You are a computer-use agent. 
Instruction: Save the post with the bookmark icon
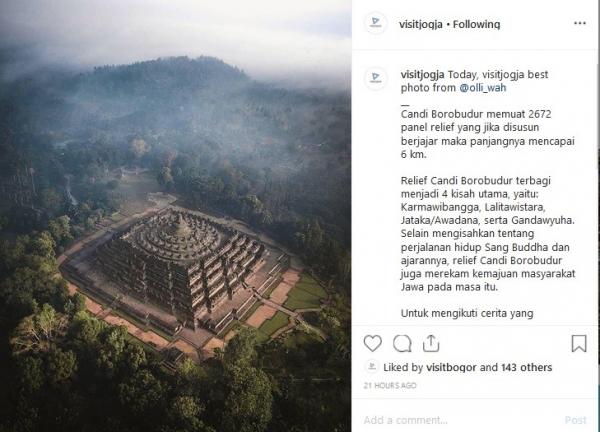click(x=579, y=344)
